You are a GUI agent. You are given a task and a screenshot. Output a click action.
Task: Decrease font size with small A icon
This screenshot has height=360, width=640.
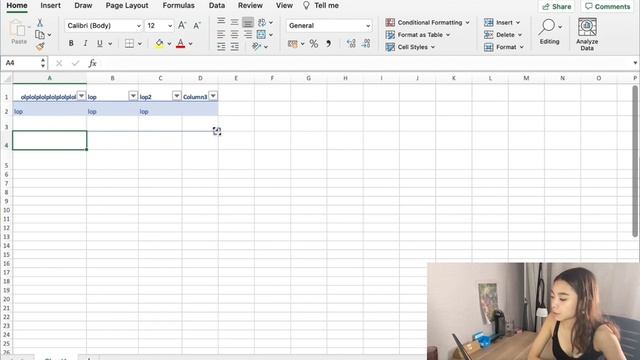(x=197, y=25)
